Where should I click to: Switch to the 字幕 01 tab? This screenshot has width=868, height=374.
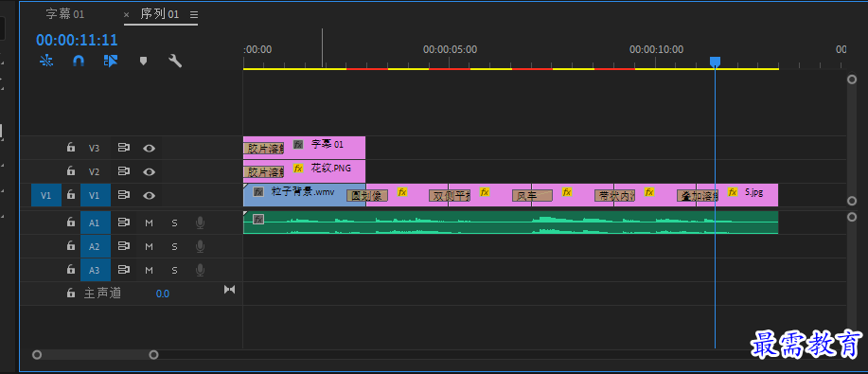tap(64, 14)
